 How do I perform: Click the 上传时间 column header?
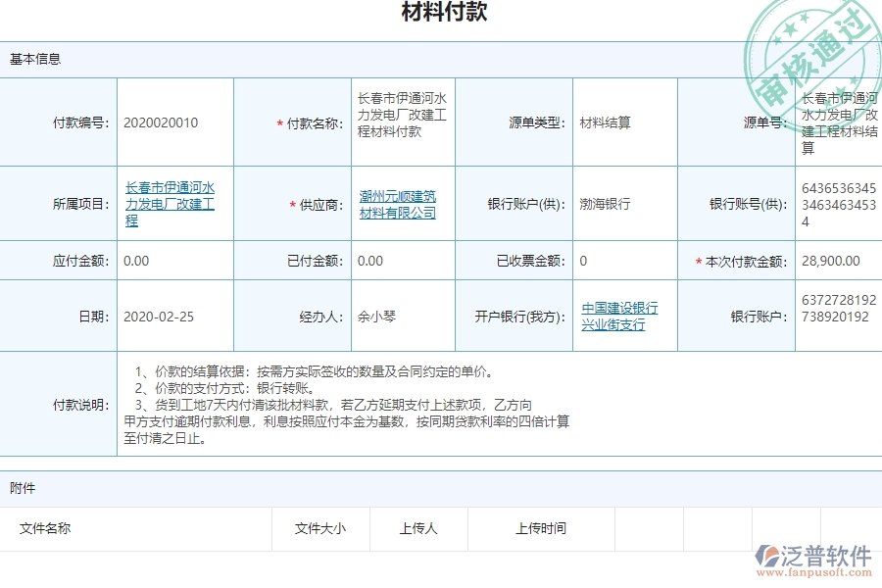click(x=541, y=528)
